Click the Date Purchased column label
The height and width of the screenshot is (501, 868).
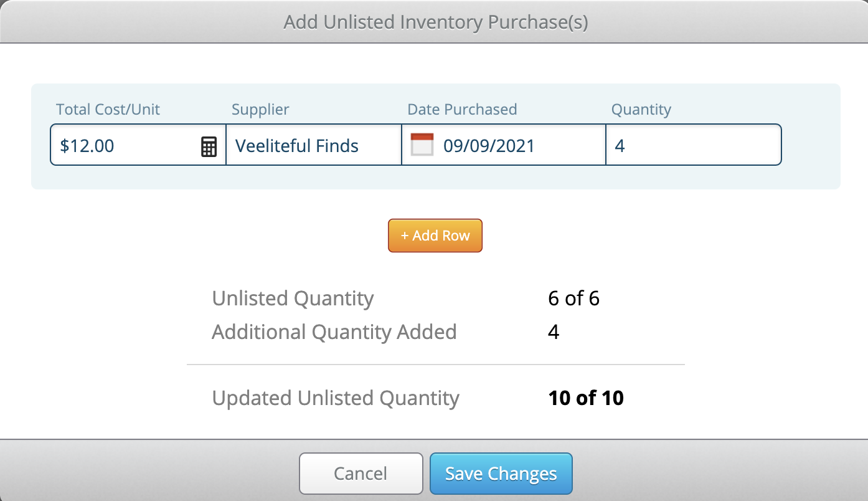[462, 110]
